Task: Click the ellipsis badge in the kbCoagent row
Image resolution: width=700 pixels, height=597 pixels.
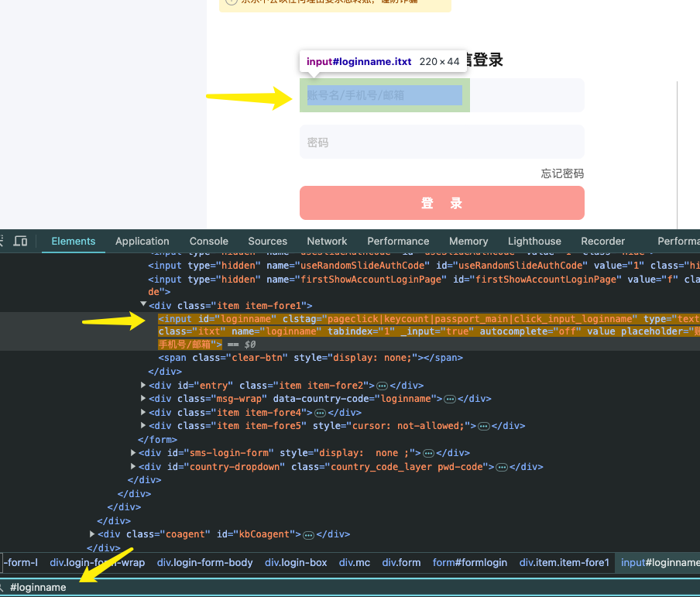Action: pyautogui.click(x=308, y=535)
